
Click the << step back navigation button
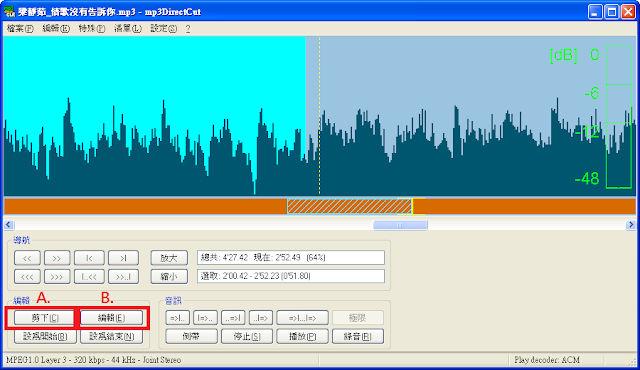(x=27, y=258)
